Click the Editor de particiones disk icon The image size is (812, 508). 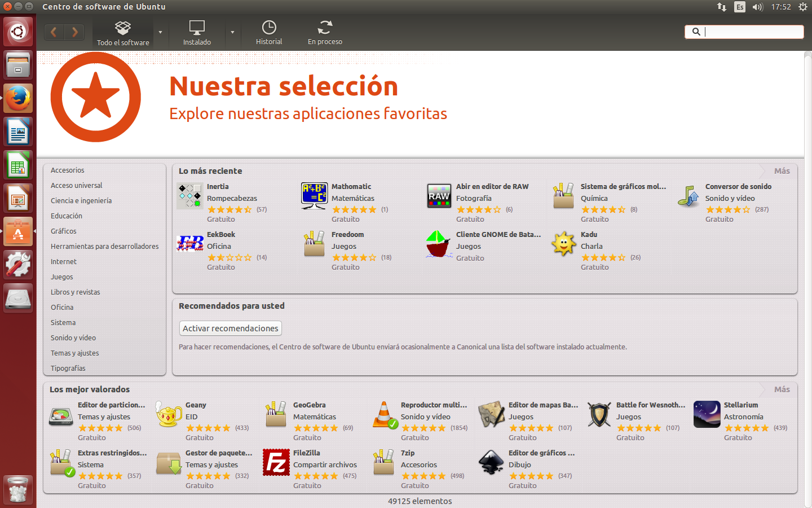61,415
